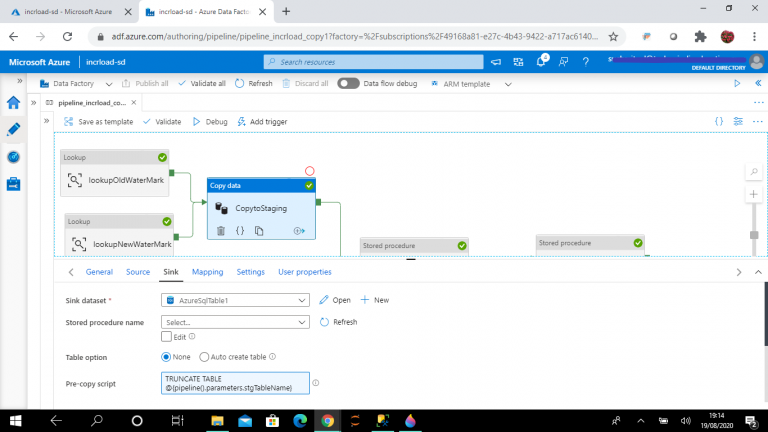Switch to the incrload-sd Microsoft Azure browser tab
This screenshot has width=768, height=432.
point(69,12)
